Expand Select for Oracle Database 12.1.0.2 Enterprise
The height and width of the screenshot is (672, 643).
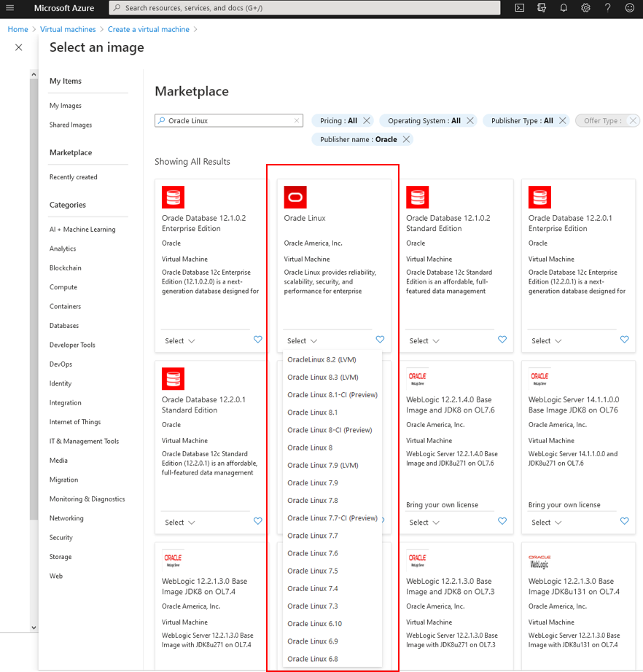pos(179,340)
